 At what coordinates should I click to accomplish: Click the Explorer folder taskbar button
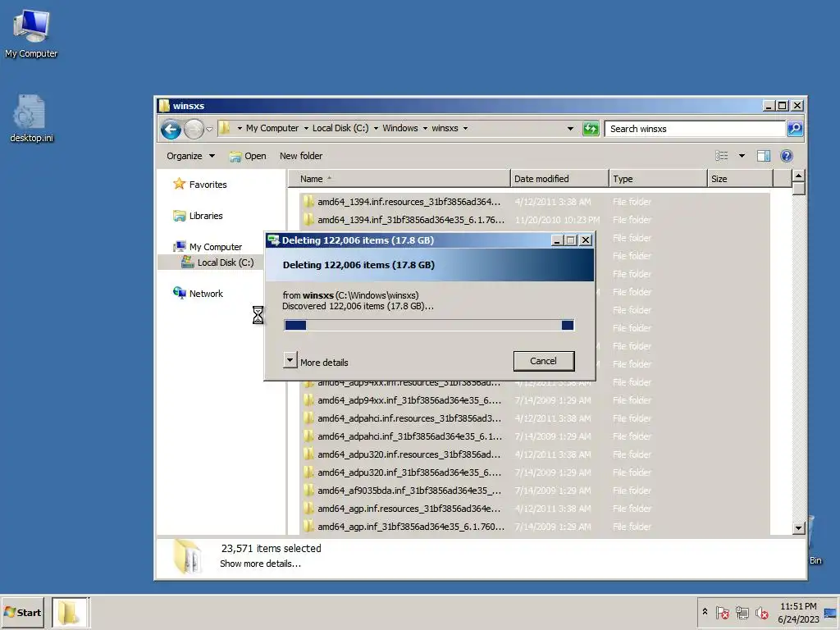pyautogui.click(x=71, y=612)
